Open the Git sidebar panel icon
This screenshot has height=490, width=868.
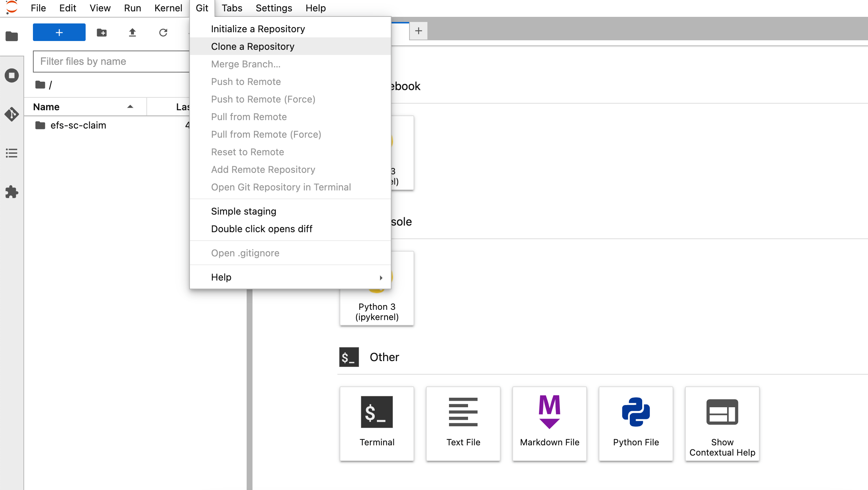pos(12,114)
